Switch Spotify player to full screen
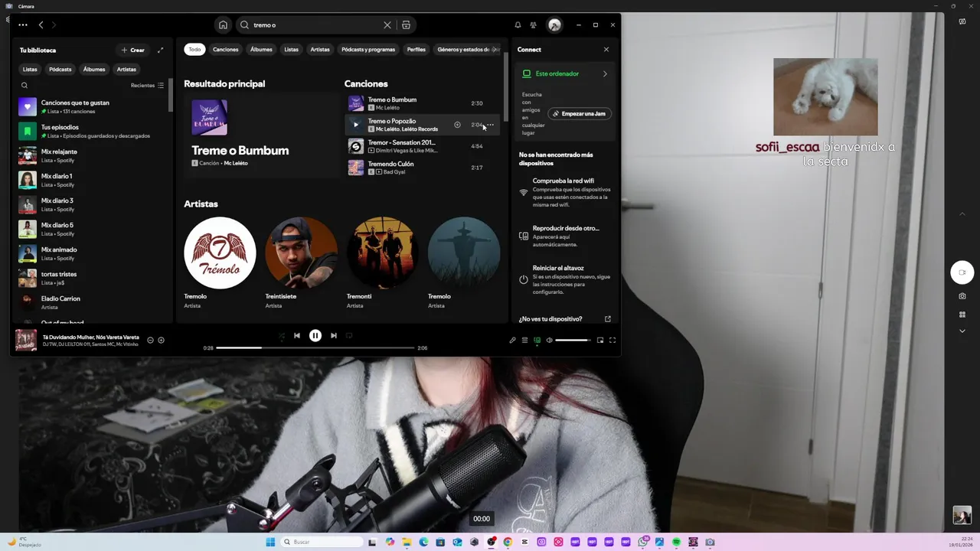 (612, 340)
